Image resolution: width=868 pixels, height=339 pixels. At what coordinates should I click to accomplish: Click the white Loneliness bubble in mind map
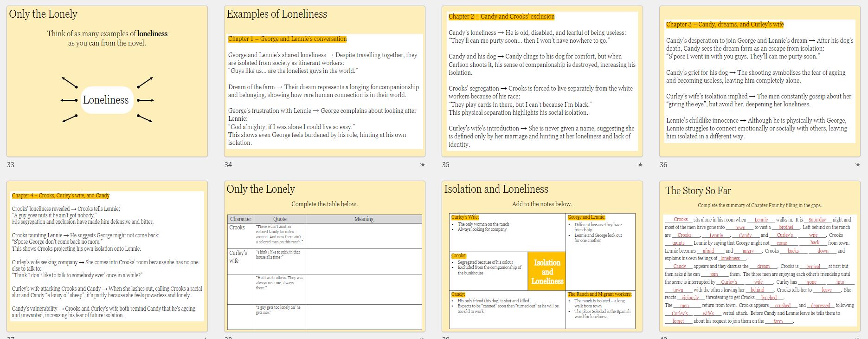(106, 100)
